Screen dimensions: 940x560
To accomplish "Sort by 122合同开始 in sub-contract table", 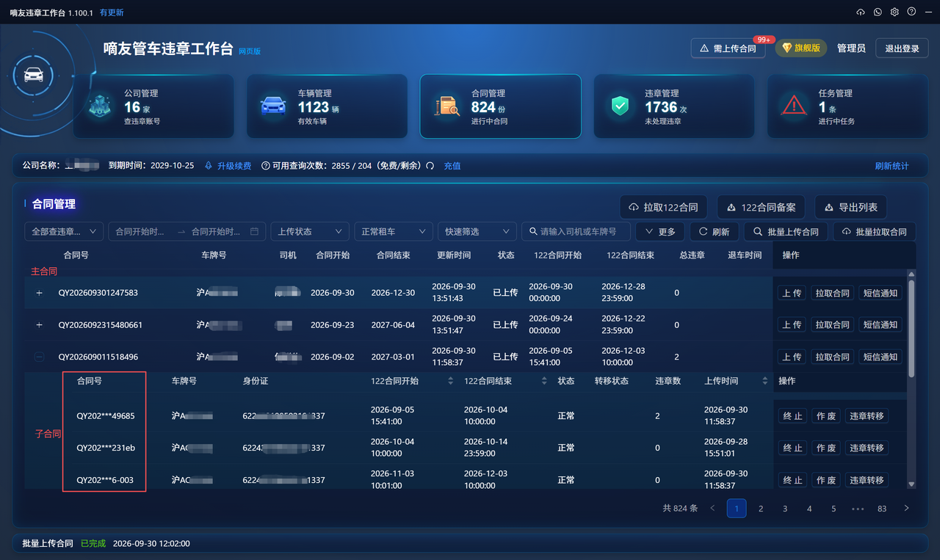I will 451,381.
